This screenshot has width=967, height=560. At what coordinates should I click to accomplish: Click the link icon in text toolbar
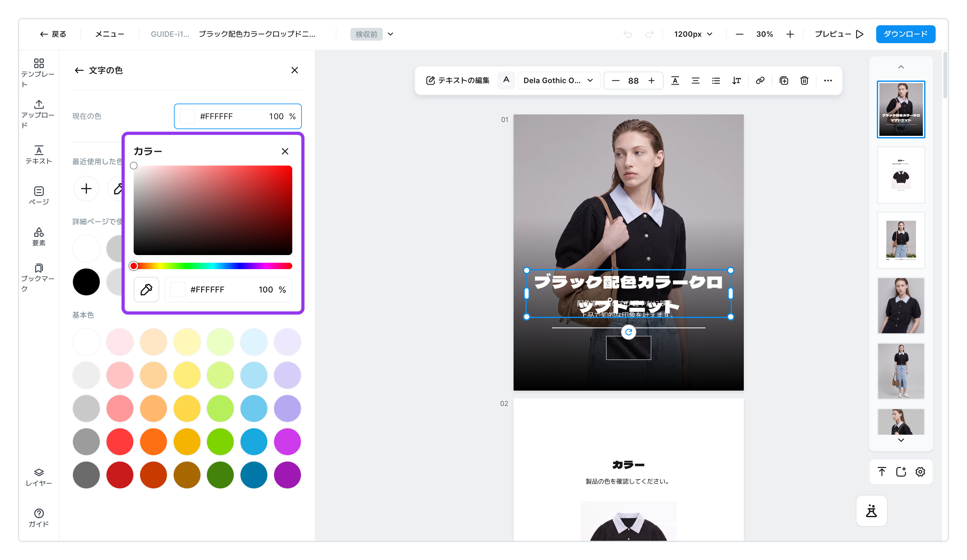pyautogui.click(x=760, y=81)
